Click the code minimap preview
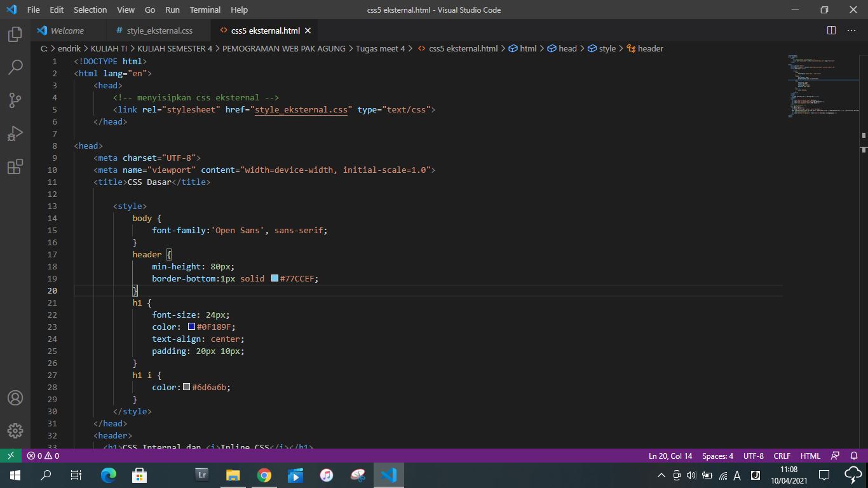The height and width of the screenshot is (488, 868). [x=823, y=86]
